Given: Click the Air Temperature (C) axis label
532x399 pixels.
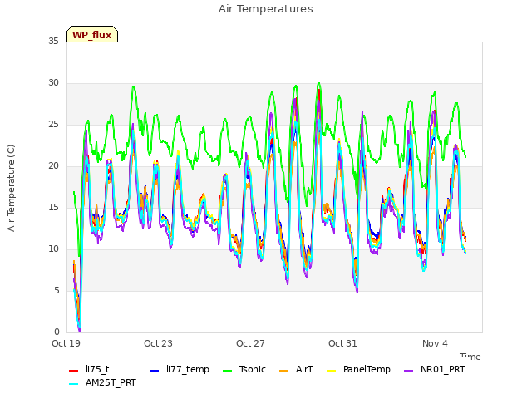Looking at the screenshot, I should point(11,189).
